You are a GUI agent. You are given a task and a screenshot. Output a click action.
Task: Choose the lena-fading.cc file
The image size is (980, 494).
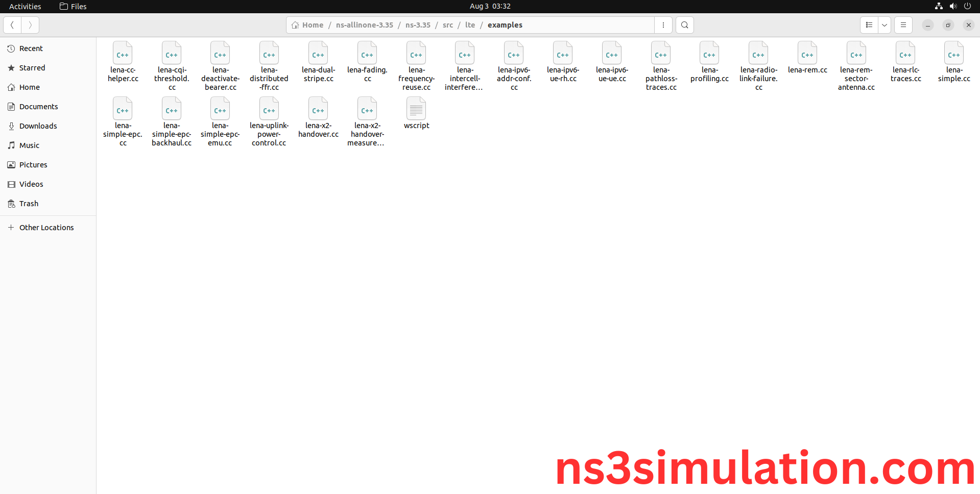(x=367, y=62)
